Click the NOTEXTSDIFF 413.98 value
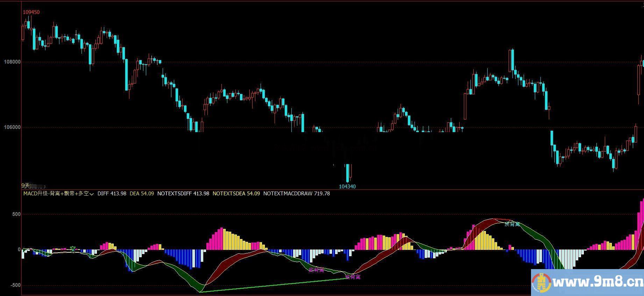The height and width of the screenshot is (296, 644). click(183, 194)
